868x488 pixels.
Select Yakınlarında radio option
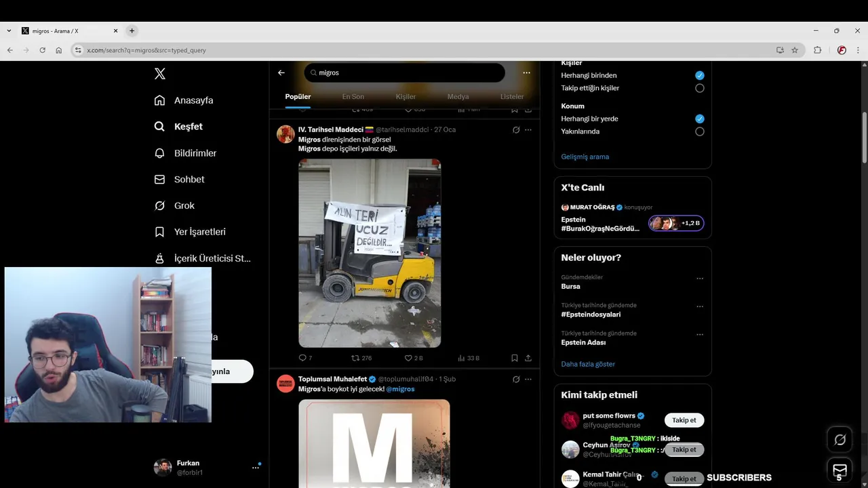click(x=700, y=131)
